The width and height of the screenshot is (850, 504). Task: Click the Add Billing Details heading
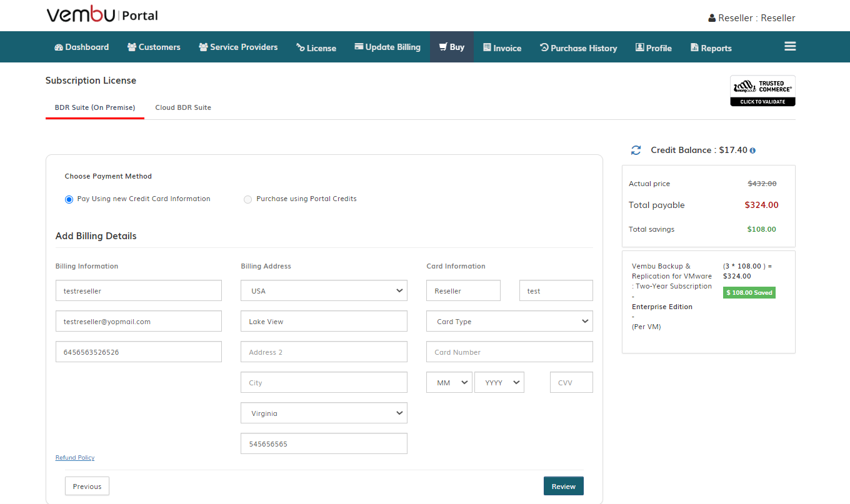click(x=96, y=236)
